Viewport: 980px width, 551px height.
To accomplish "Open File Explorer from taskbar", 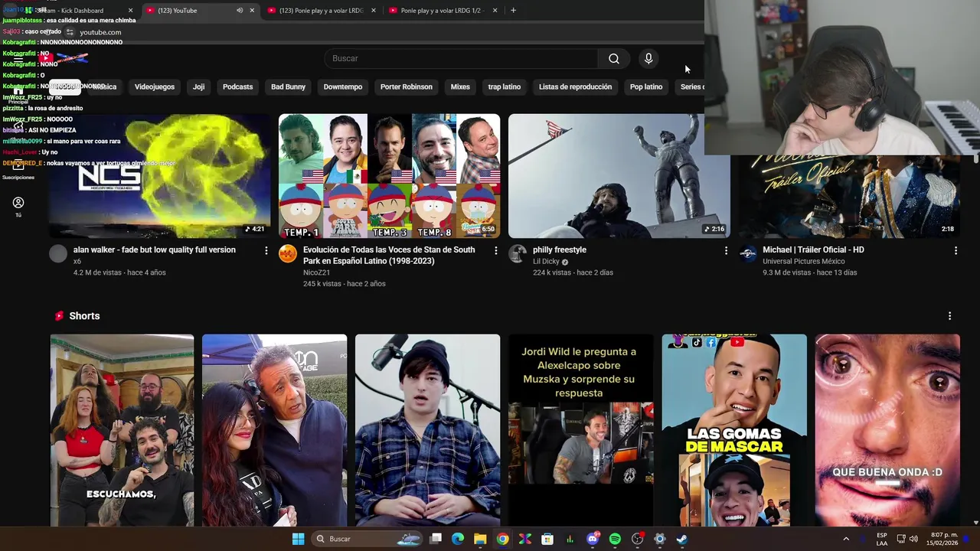I will click(480, 539).
